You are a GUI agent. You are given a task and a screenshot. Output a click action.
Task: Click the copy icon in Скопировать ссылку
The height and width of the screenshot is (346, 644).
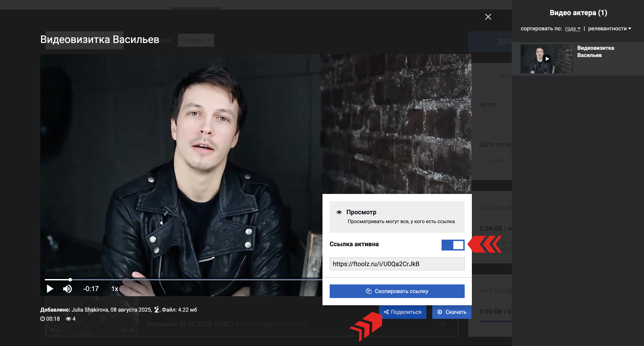[x=368, y=291]
